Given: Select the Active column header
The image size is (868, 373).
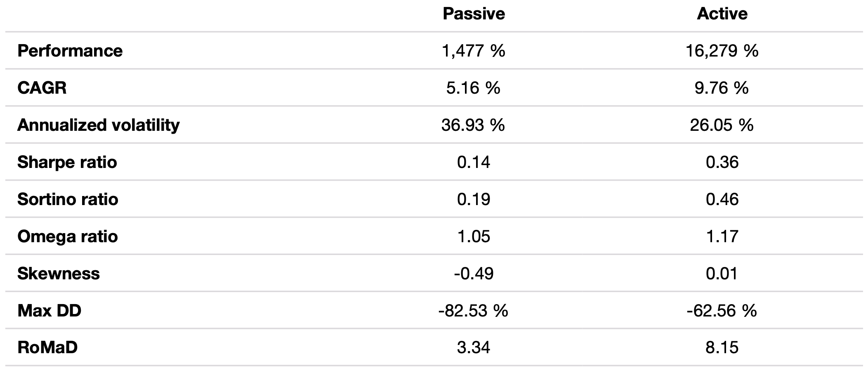Looking at the screenshot, I should coord(722,14).
